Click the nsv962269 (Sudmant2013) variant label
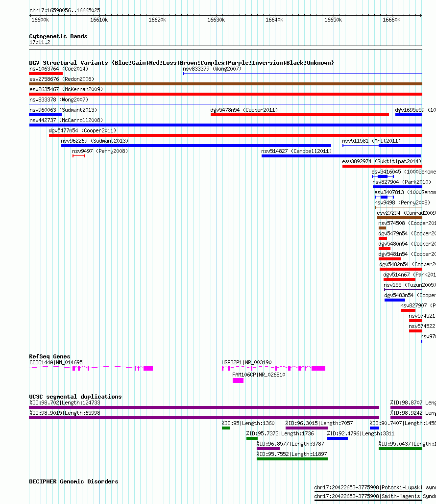The height and width of the screenshot is (504, 436). (x=95, y=141)
